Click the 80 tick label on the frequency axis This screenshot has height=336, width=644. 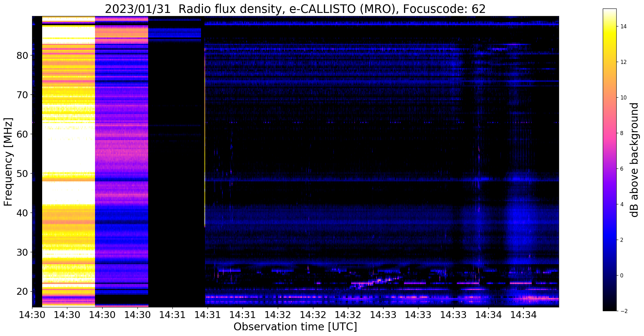[22, 55]
